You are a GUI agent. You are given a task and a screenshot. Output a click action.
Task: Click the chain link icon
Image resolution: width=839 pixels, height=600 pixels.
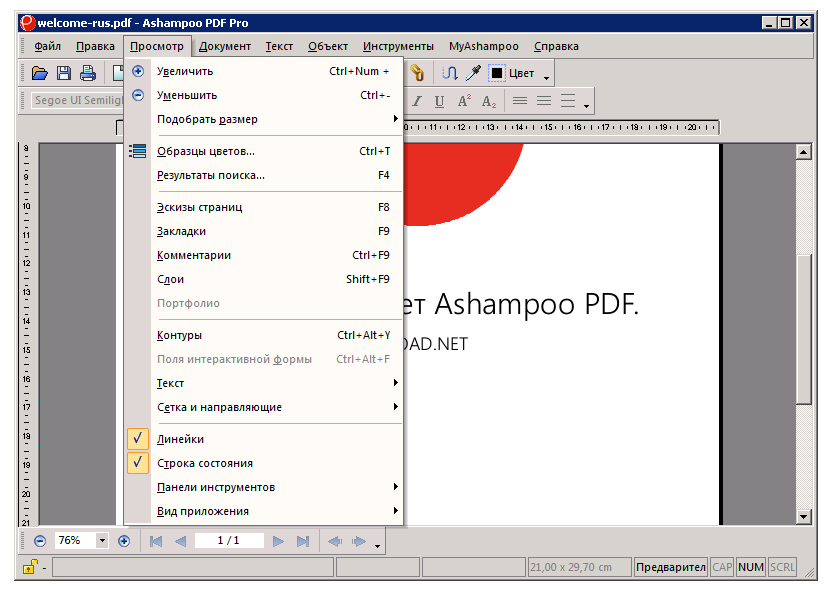click(x=418, y=72)
